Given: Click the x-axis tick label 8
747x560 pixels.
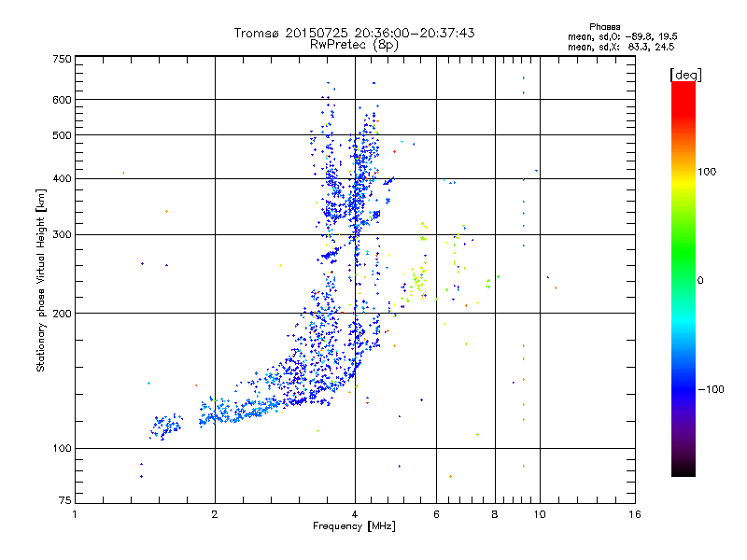Looking at the screenshot, I should click(495, 514).
